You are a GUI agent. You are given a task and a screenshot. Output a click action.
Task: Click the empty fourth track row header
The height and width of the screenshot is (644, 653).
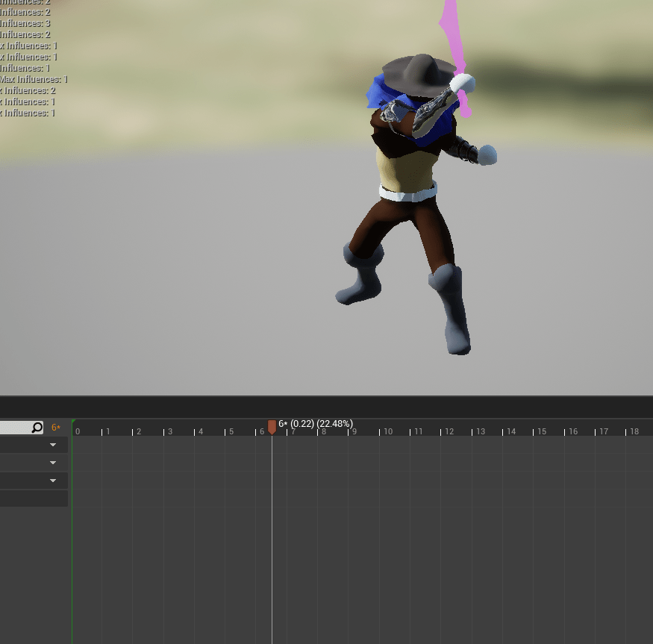pos(34,498)
